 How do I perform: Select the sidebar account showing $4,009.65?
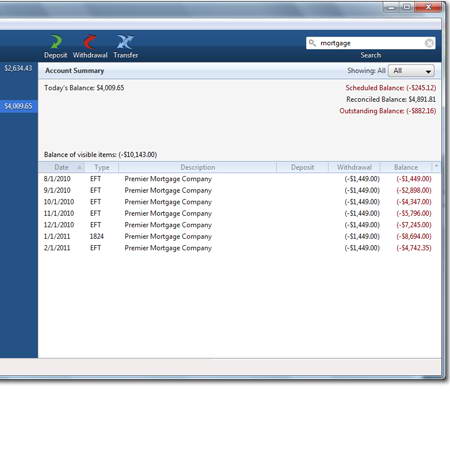[18, 106]
